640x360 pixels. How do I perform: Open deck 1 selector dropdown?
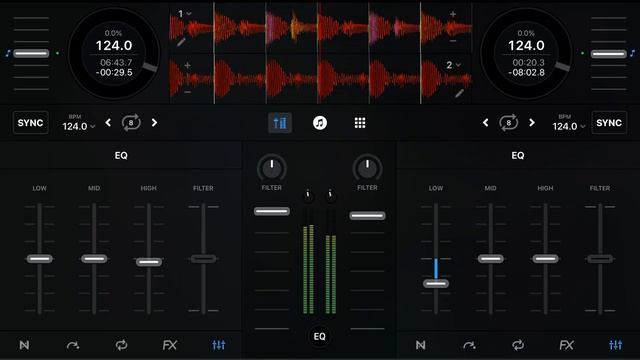184,14
